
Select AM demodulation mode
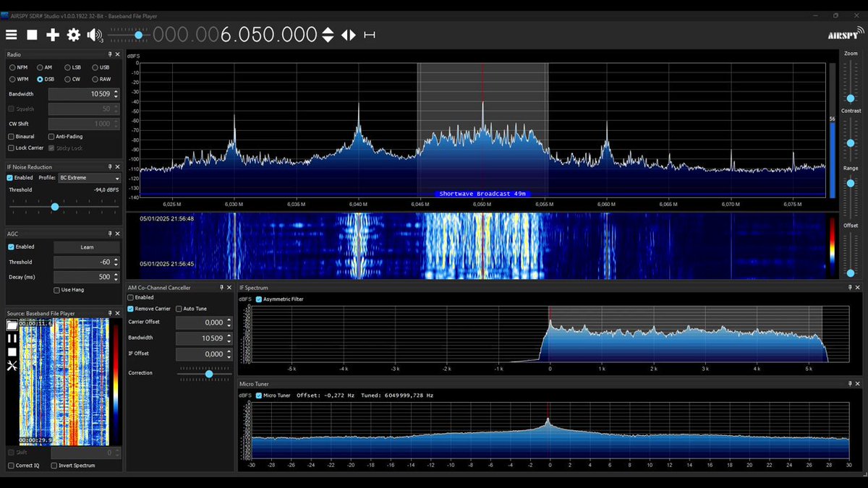coord(45,67)
